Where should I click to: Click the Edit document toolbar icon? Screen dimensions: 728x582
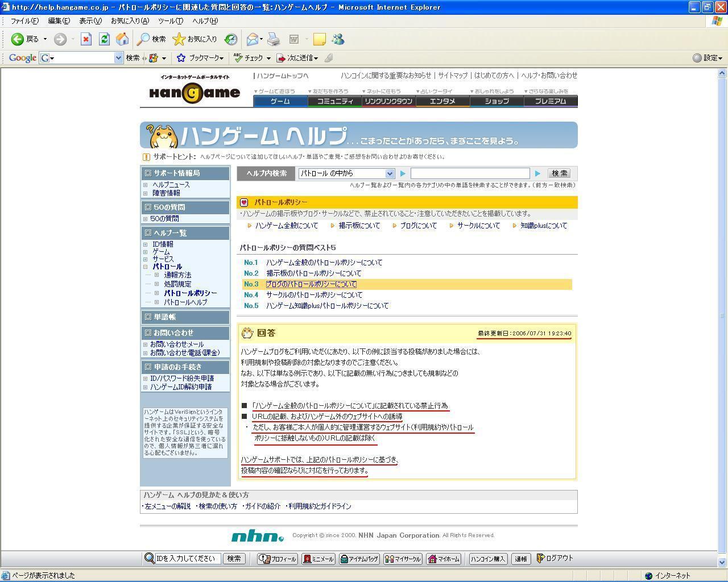[x=294, y=39]
